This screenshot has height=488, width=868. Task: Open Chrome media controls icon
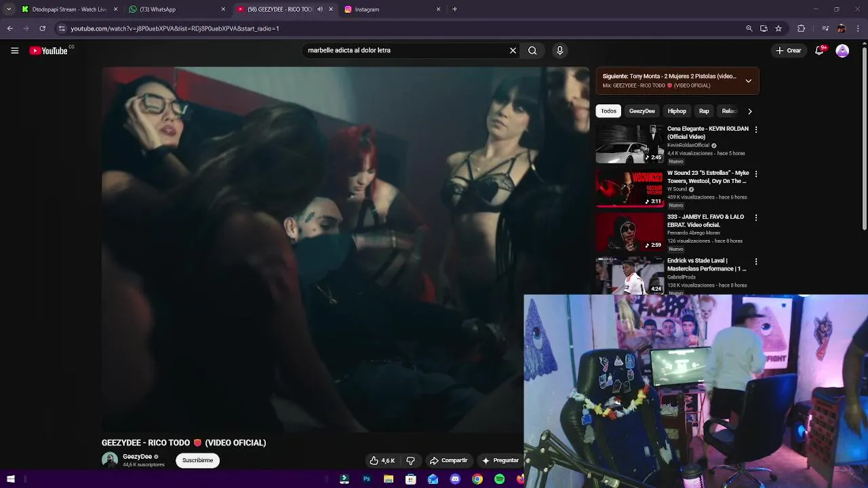825,28
